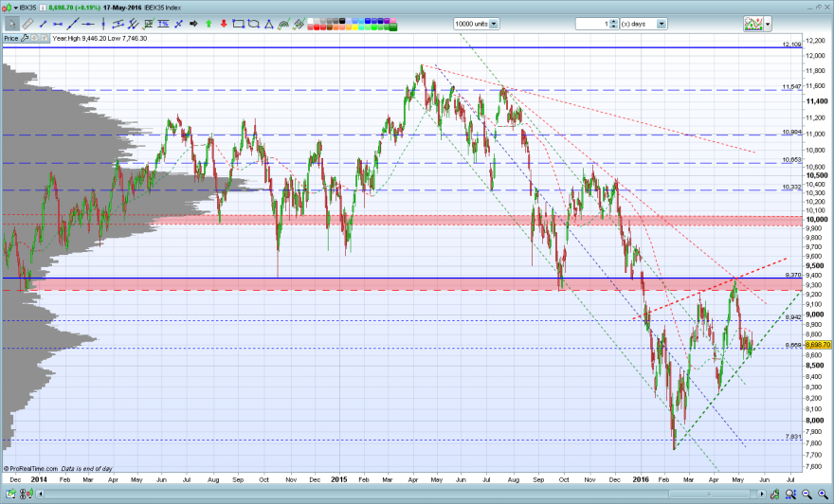834x504 pixels.
Task: Insert a red down arrow
Action: coord(224,24)
